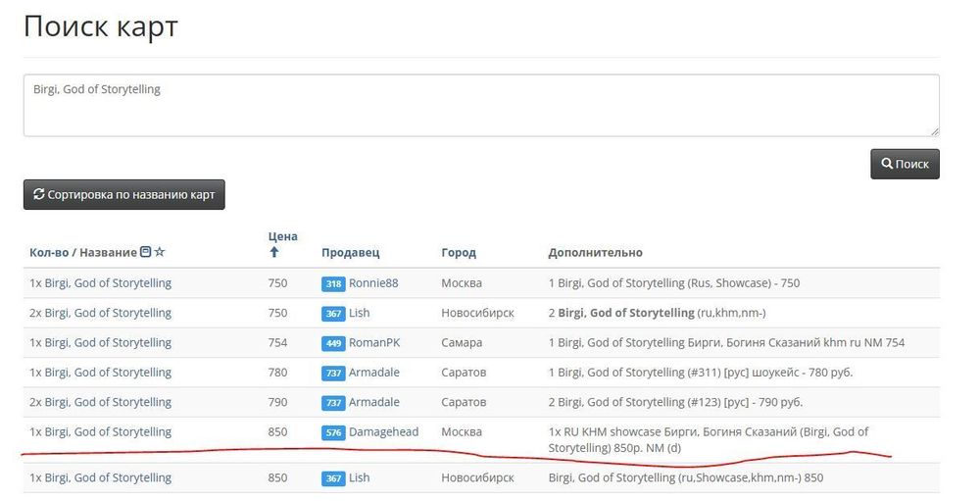The width and height of the screenshot is (980, 501).
Task: Open the 2x Birgi card link priced 790
Action: click(x=100, y=402)
